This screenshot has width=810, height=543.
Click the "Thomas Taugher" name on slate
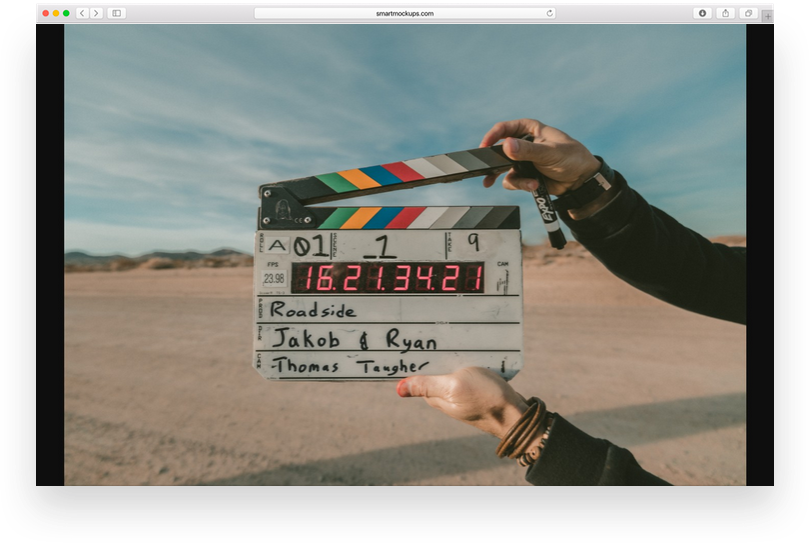click(351, 366)
